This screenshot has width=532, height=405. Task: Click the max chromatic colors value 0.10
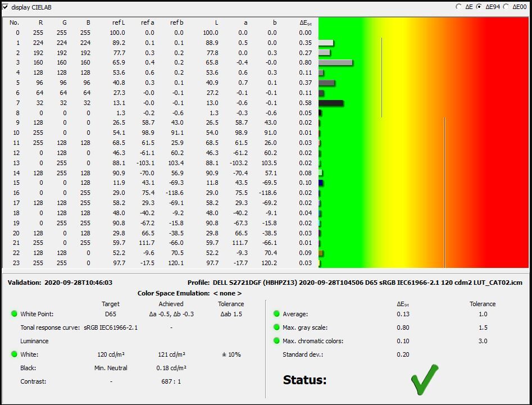(x=403, y=341)
